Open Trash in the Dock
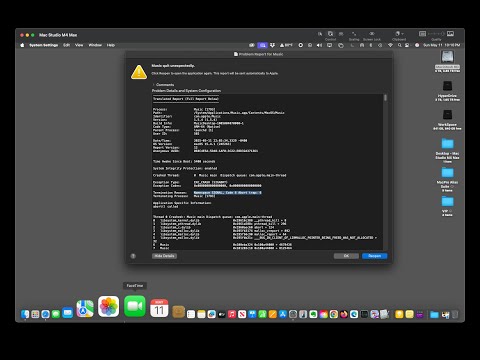 pos(455,314)
